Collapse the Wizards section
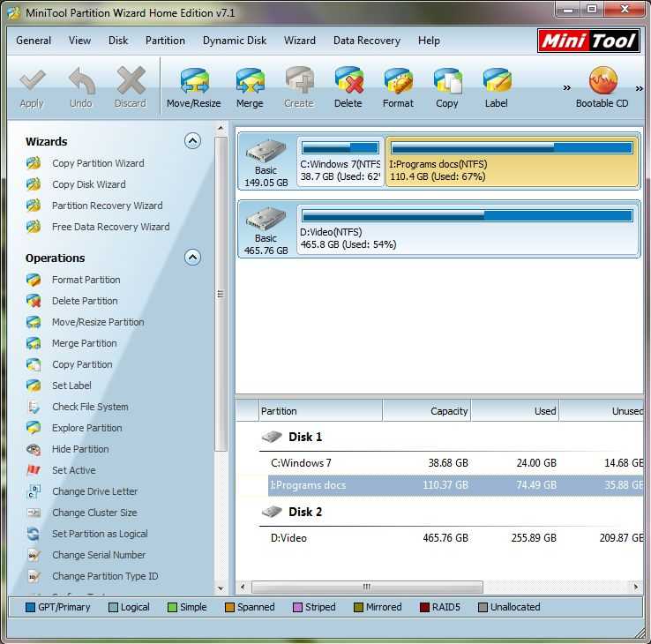651x644 pixels. 192,141
